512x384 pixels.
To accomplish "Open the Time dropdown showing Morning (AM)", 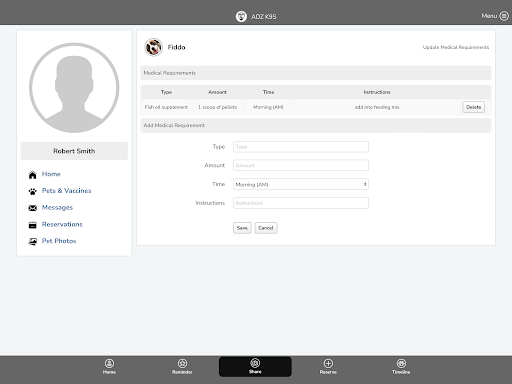I will (301, 184).
